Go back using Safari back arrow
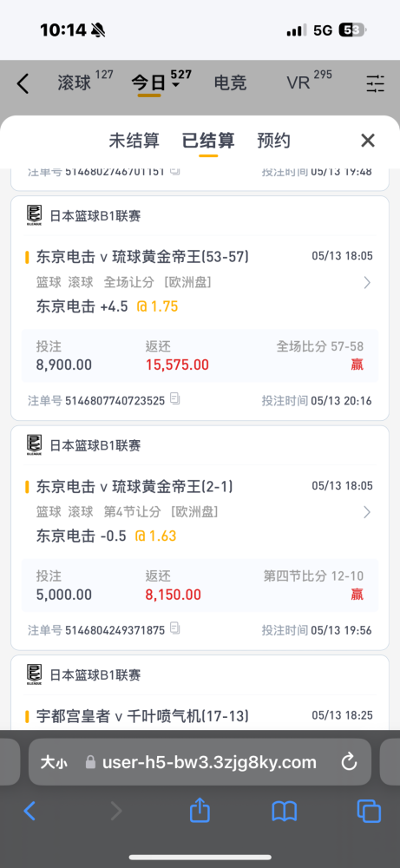This screenshot has width=400, height=868. point(30,812)
